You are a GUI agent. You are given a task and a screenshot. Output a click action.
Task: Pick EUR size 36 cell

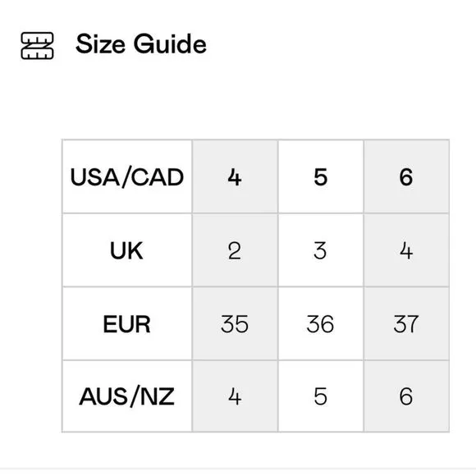coord(321,324)
